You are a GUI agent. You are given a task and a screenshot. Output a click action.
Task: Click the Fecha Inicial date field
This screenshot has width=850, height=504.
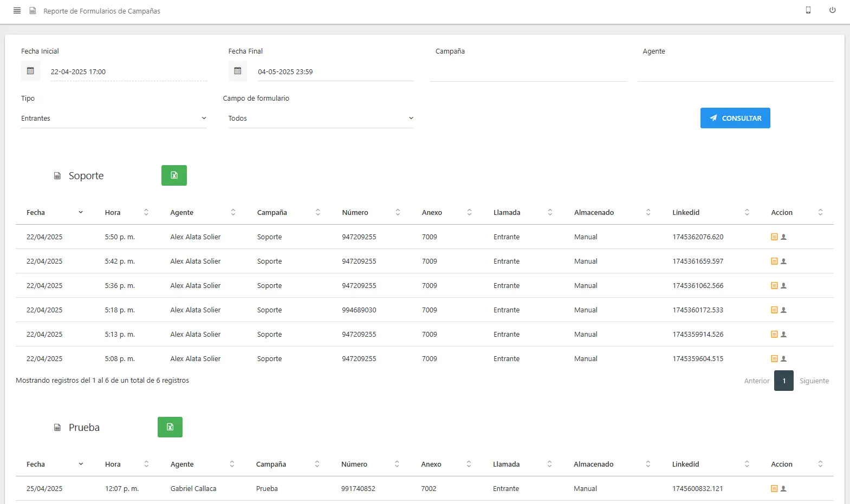coord(129,71)
